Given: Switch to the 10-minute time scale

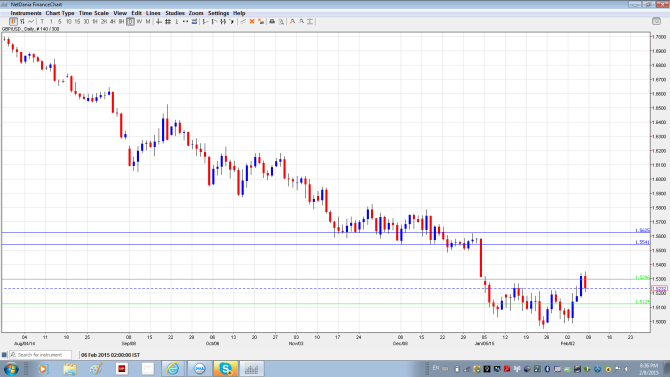Looking at the screenshot, I should tap(68, 21).
